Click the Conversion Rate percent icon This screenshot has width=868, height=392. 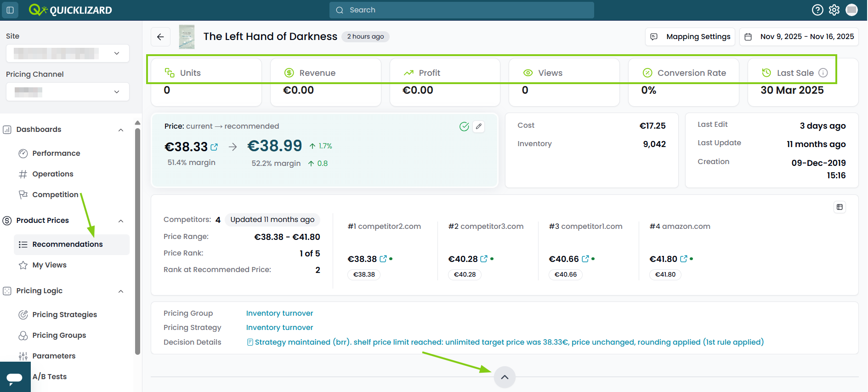coord(647,73)
